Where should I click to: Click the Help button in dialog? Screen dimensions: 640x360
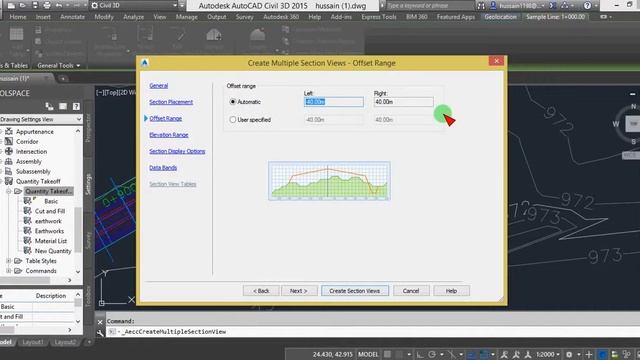point(451,291)
